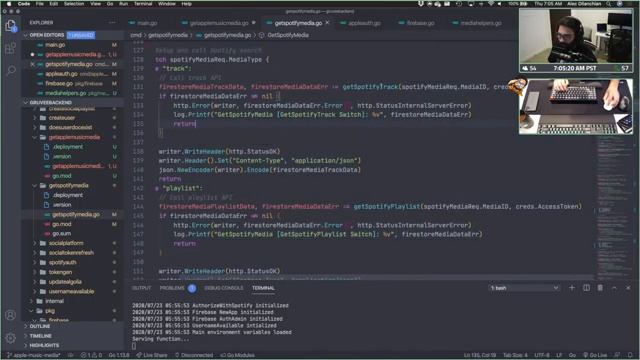Maximize the panel using the up chevron
The image size is (640, 360).
point(614,288)
